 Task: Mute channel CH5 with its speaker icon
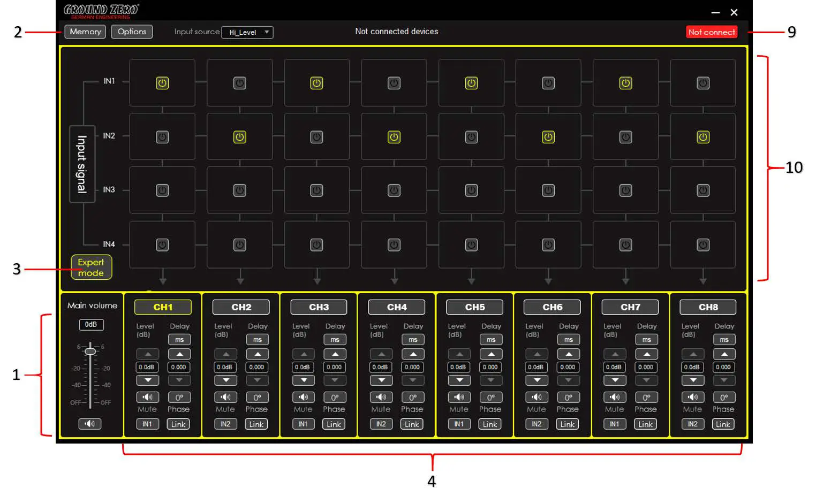pos(459,397)
